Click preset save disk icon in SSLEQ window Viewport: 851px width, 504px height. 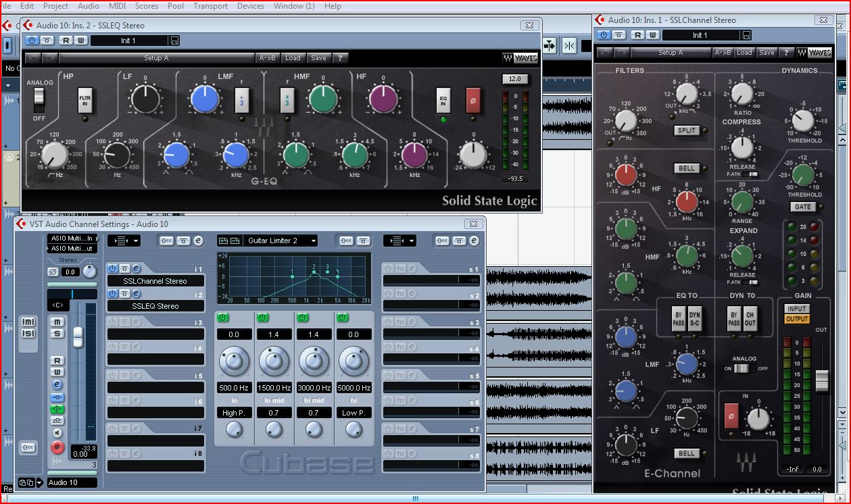point(175,41)
